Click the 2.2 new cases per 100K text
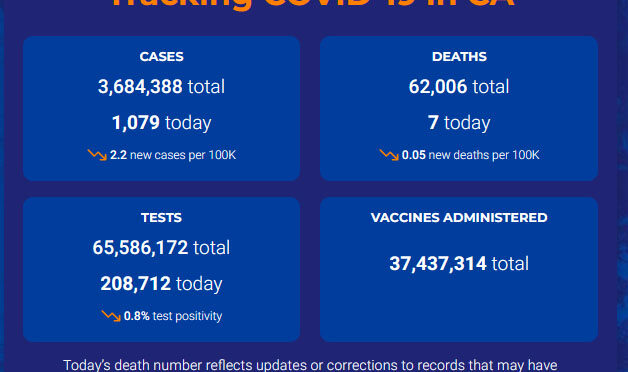This screenshot has height=372, width=628. pyautogui.click(x=173, y=155)
